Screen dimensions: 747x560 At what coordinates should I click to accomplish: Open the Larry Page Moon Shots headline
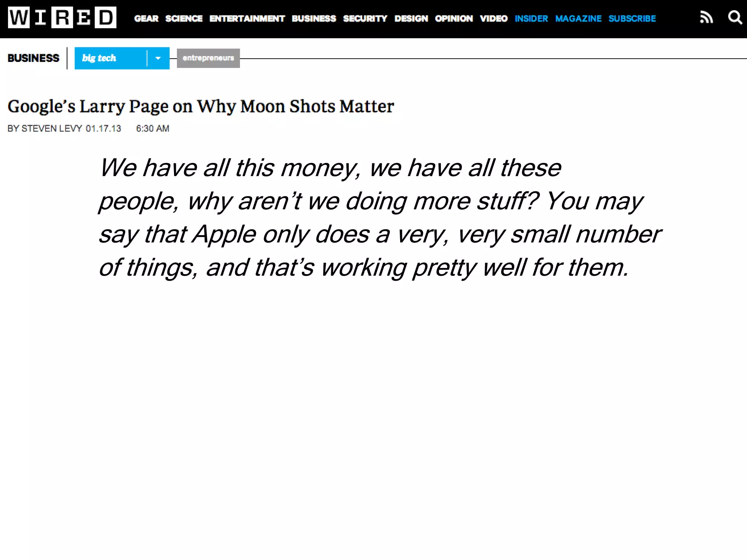coord(201,107)
